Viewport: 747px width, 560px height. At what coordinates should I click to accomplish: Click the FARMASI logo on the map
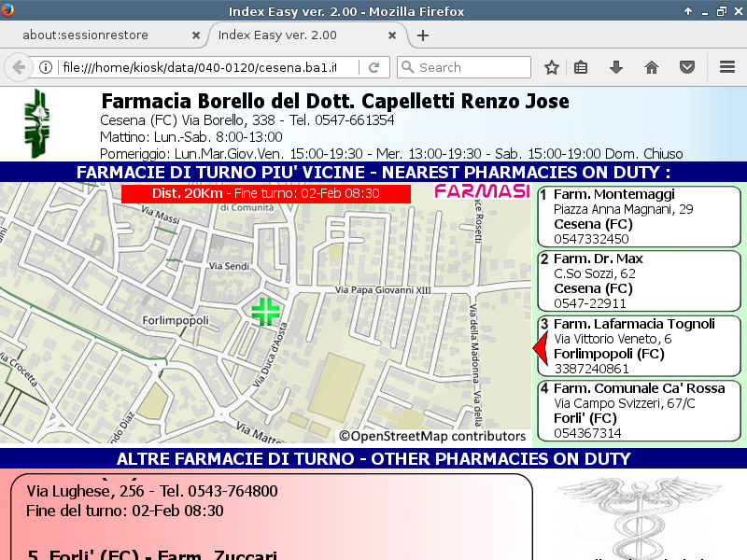482,191
